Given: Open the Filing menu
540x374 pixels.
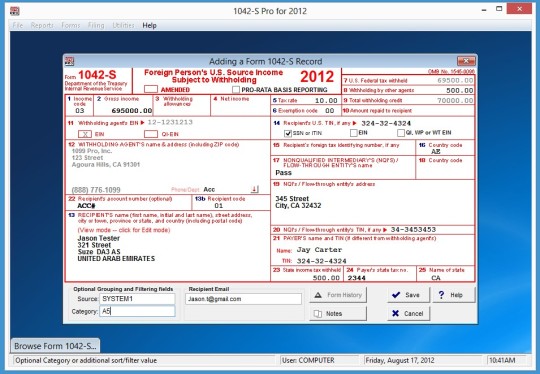Looking at the screenshot, I should [x=96, y=25].
